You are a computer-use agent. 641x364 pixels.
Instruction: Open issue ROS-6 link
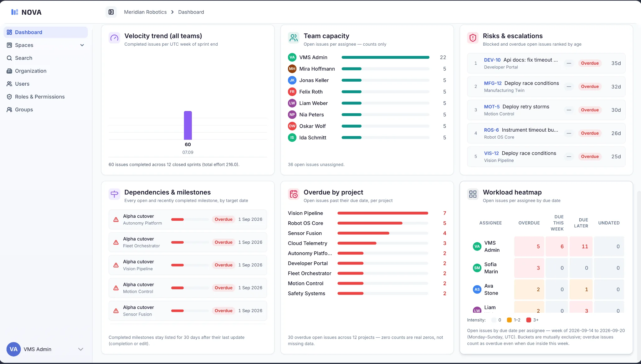tap(491, 130)
